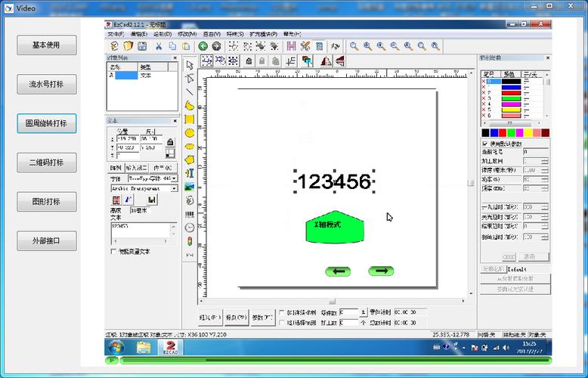Screen dimensions: 588x378
Task: Click EZCAD icon in Windows taskbar
Action: coord(171,348)
